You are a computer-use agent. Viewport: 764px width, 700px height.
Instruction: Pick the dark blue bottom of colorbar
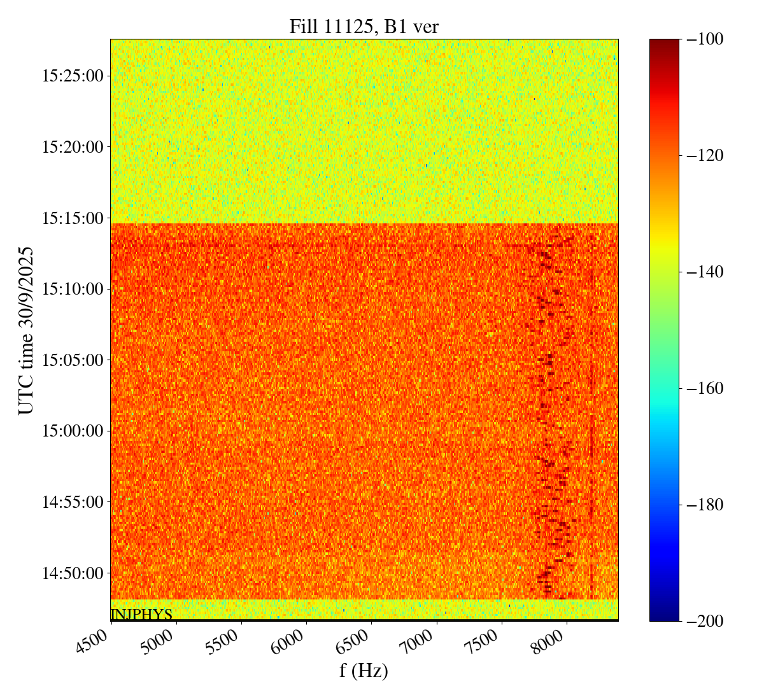click(x=664, y=616)
